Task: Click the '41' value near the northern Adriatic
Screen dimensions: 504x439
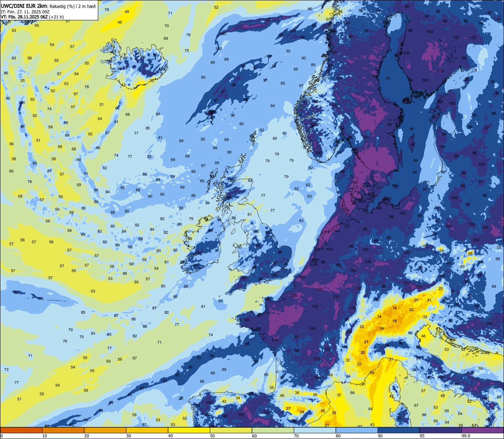Action: click(x=437, y=328)
